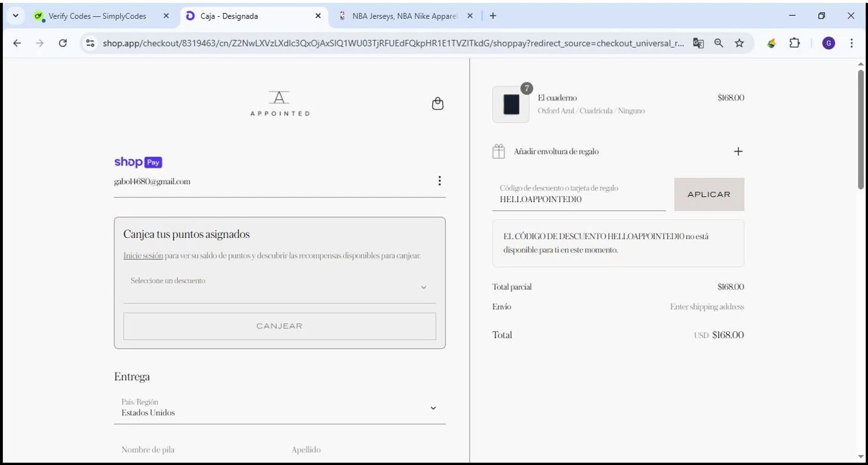The width and height of the screenshot is (868, 465).
Task: Click the plus icon for gift wrap
Action: [x=738, y=151]
